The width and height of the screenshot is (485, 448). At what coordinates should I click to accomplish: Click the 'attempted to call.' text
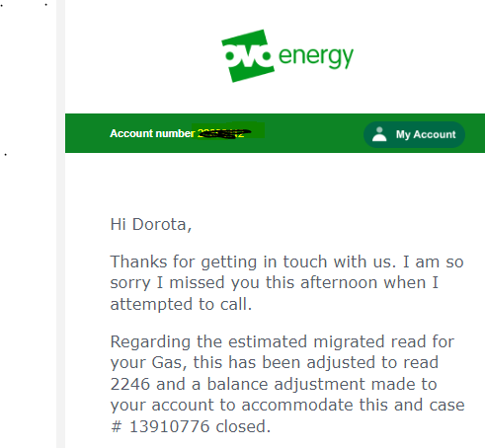181,304
